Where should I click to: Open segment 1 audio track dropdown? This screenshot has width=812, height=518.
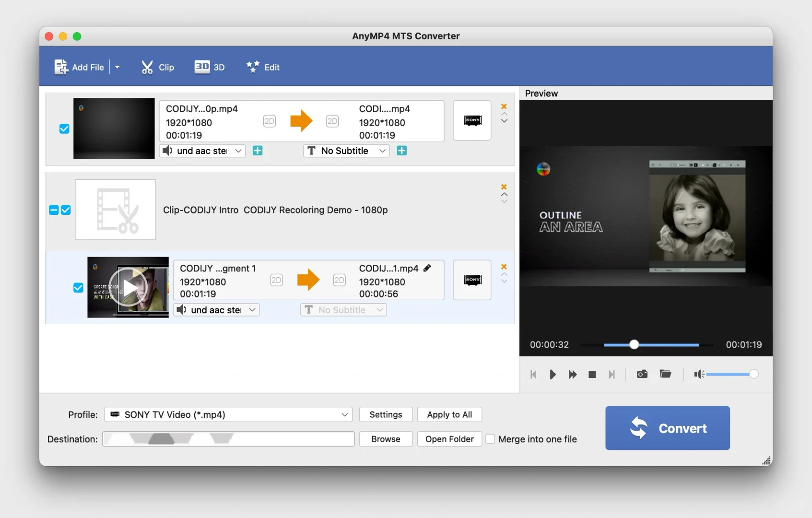(x=216, y=310)
